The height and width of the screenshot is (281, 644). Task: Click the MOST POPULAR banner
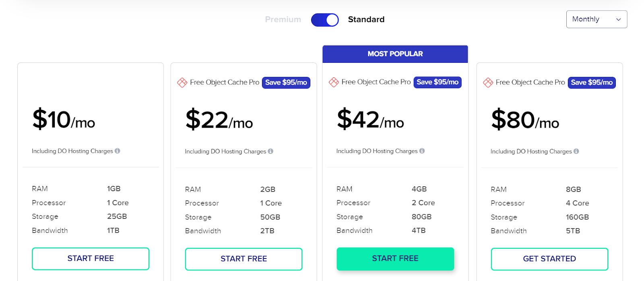(x=395, y=54)
